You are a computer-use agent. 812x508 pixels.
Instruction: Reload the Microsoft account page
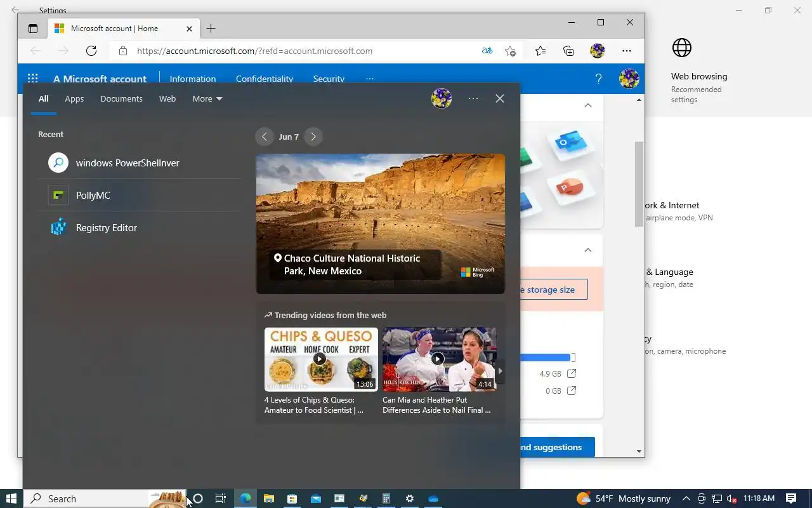[x=91, y=51]
